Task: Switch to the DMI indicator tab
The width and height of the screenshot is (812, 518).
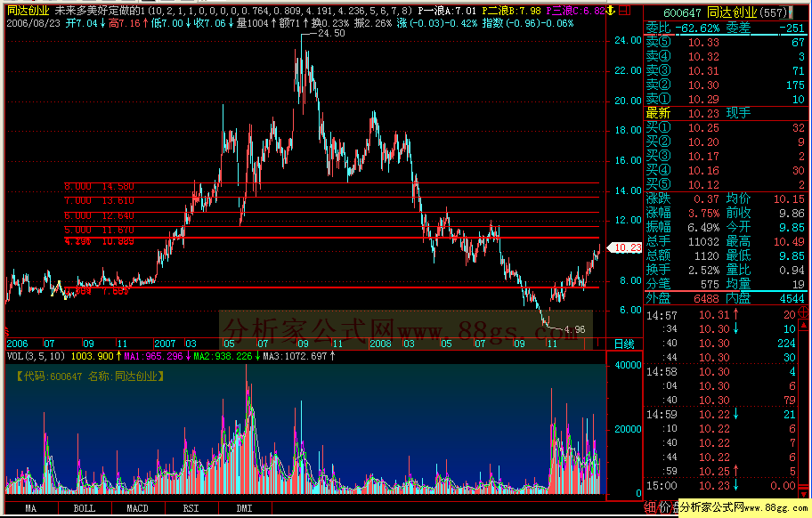Action: click(245, 508)
